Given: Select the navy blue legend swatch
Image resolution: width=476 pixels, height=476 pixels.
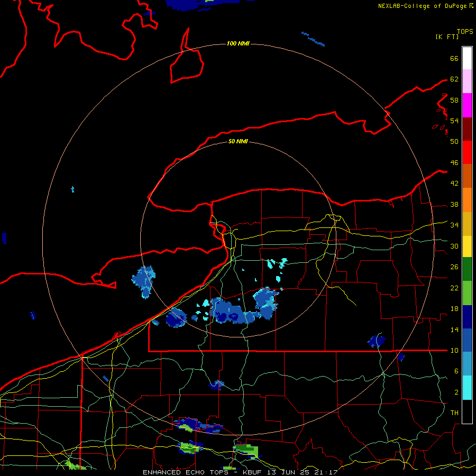Looking at the screenshot, I should tap(467, 317).
